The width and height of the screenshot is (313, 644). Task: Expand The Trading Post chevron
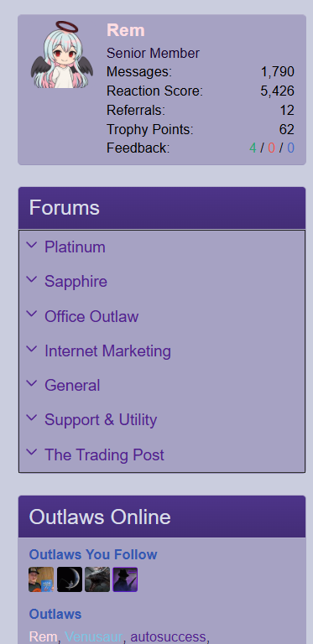pyautogui.click(x=32, y=453)
